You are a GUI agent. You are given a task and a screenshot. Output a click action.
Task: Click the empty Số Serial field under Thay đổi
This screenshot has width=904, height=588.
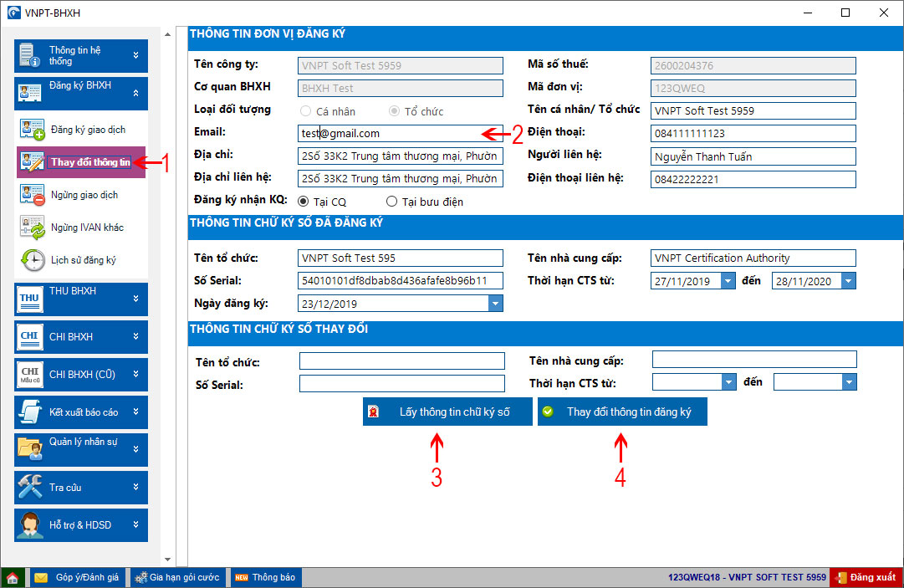[x=402, y=383]
